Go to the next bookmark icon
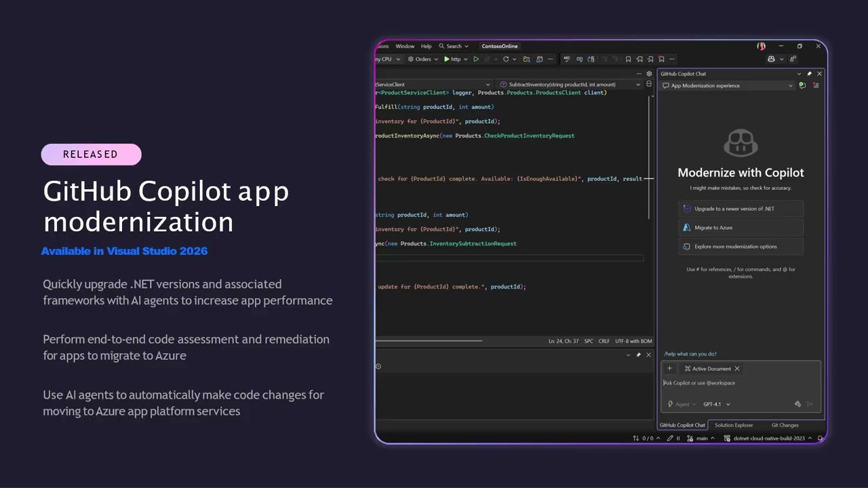This screenshot has width=868, height=488. point(650,59)
